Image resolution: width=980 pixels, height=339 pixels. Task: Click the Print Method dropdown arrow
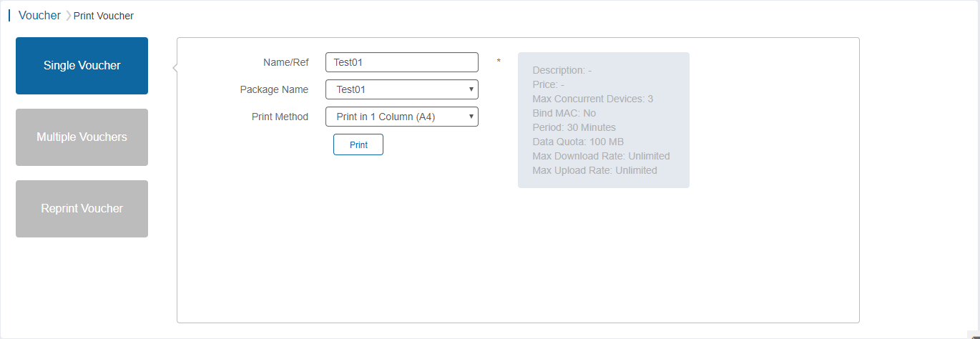[471, 117]
